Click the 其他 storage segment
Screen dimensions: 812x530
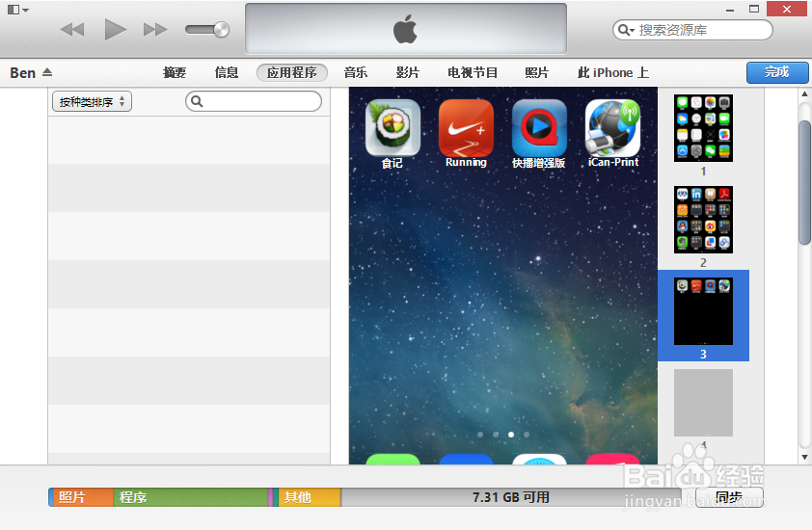[x=310, y=497]
